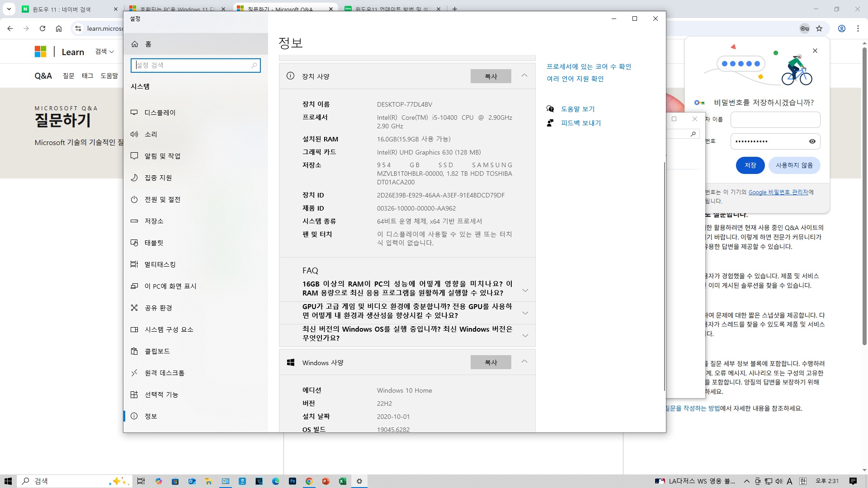This screenshot has height=488, width=868.
Task: Open the 질문 menu on the Q&A page
Action: 69,76
